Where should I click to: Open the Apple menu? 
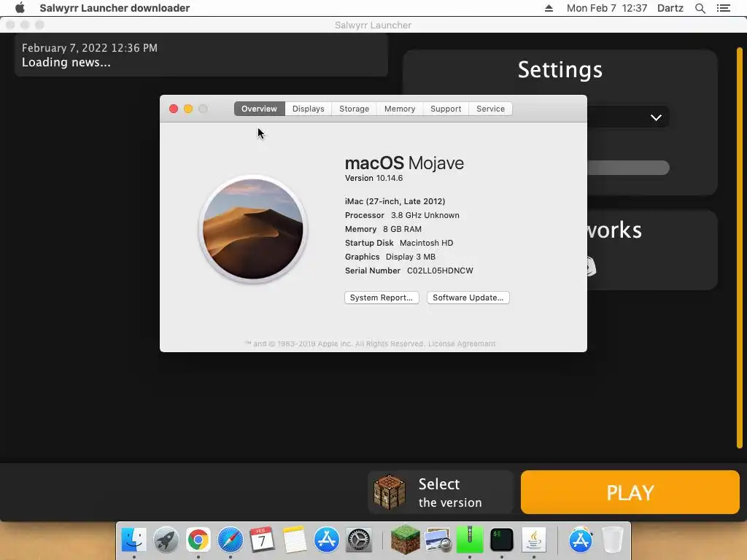point(20,7)
